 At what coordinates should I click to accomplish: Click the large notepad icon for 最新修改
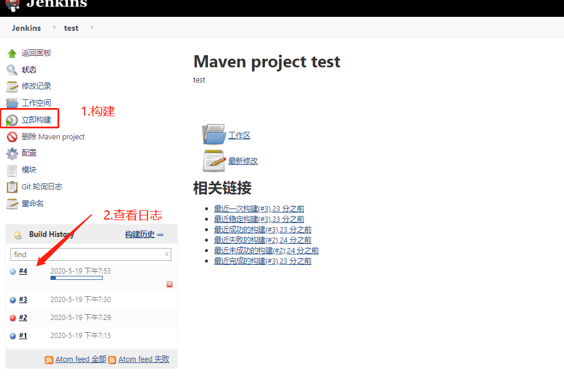(214, 160)
